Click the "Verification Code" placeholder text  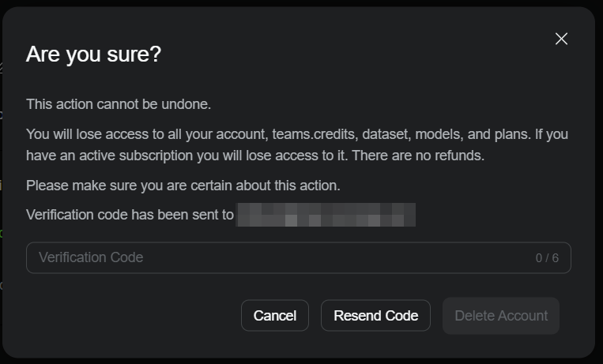click(x=91, y=257)
